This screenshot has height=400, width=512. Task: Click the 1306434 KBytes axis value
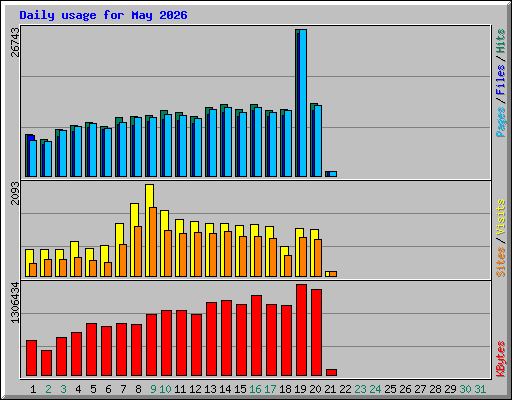tap(15, 303)
